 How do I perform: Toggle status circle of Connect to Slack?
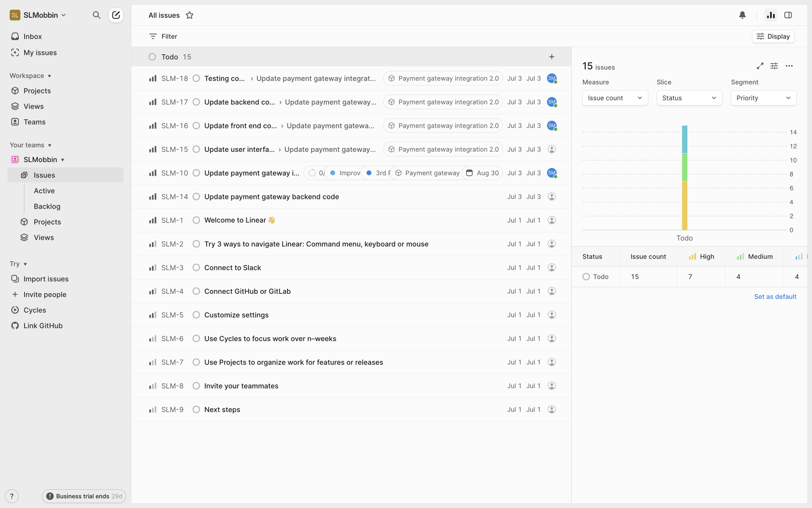[x=196, y=268]
